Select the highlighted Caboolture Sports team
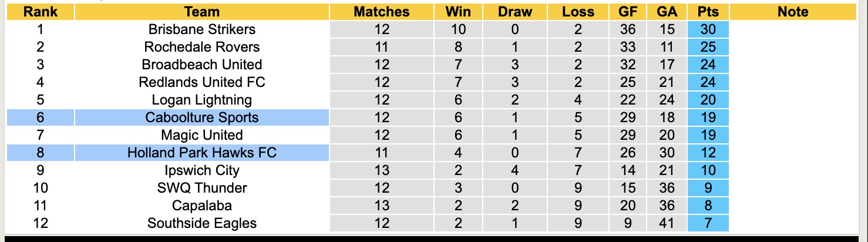Viewport: 868px width, 242px height. click(201, 117)
